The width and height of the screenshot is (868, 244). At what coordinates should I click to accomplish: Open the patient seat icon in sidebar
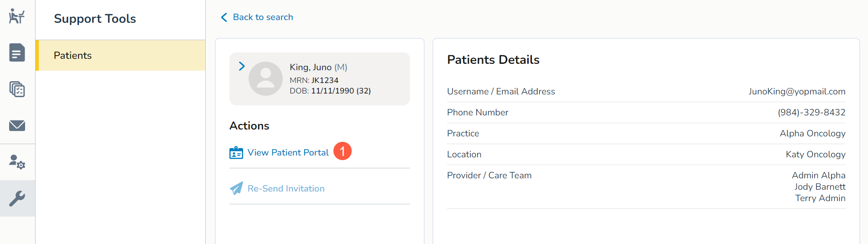click(x=17, y=16)
